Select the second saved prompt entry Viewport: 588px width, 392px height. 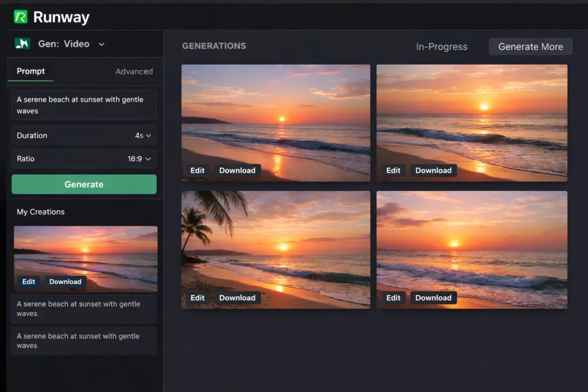tap(84, 340)
